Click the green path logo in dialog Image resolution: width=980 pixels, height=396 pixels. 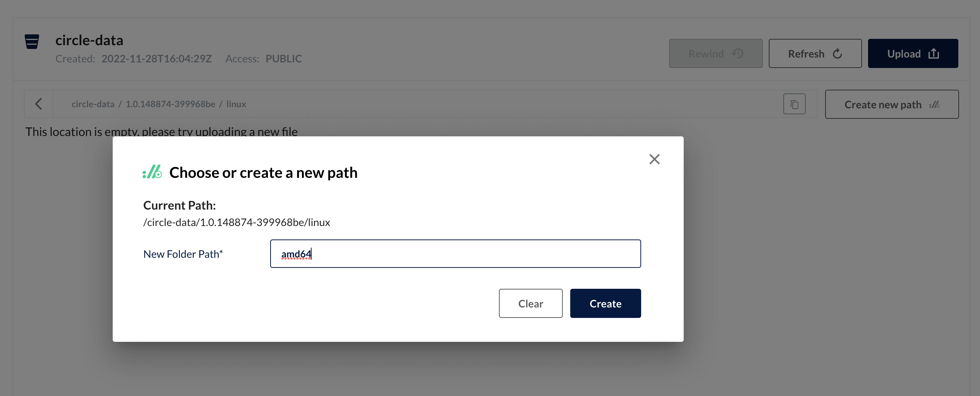pyautogui.click(x=152, y=172)
